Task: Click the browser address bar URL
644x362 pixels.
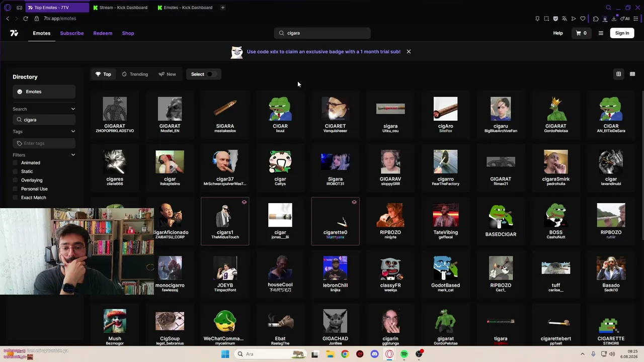Action: (60, 19)
